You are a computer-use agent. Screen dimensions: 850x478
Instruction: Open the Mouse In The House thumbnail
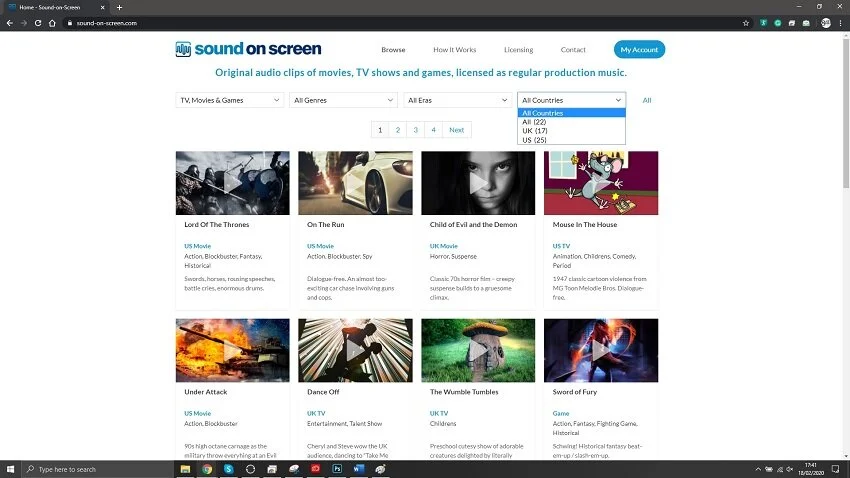(601, 183)
